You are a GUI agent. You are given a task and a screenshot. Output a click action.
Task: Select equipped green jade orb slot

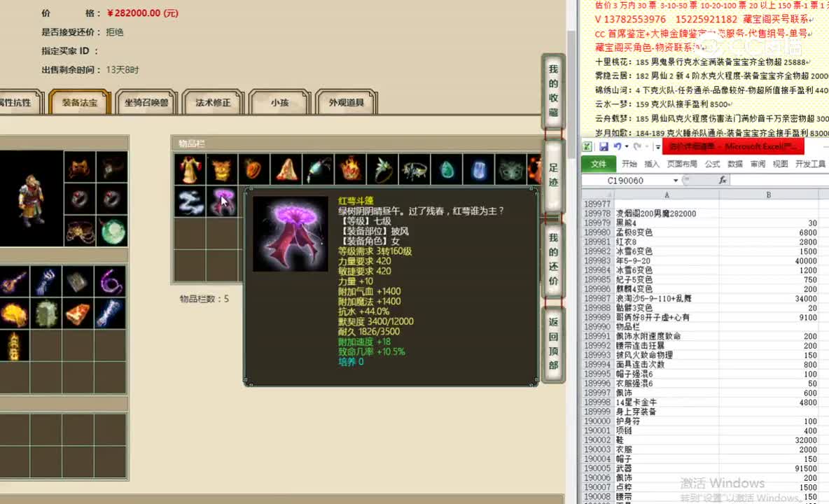point(112,231)
